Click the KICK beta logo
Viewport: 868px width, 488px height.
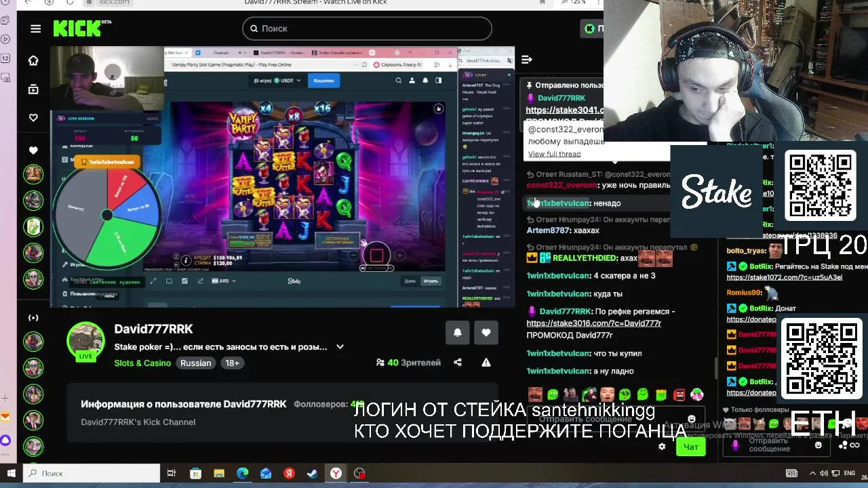tap(81, 28)
